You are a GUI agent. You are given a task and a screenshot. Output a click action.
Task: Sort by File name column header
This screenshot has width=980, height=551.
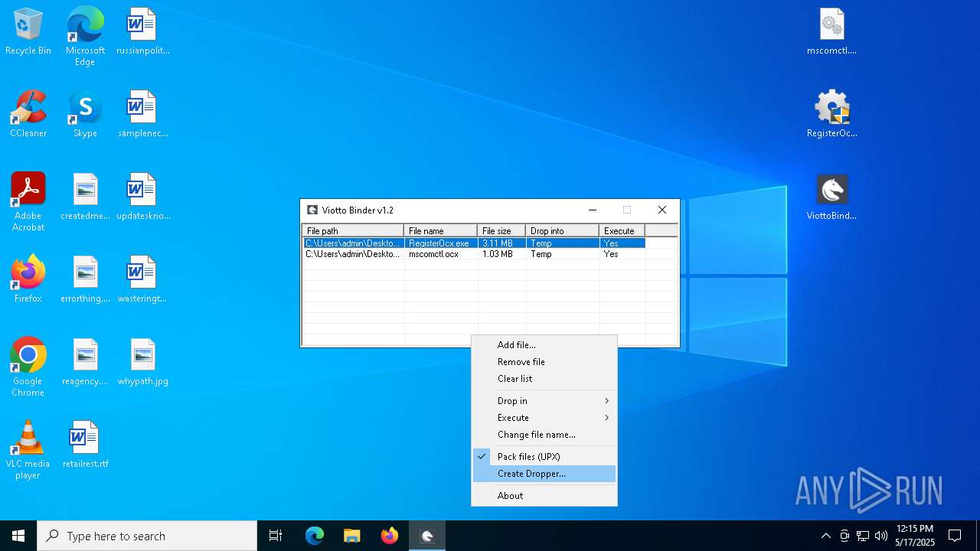click(440, 230)
